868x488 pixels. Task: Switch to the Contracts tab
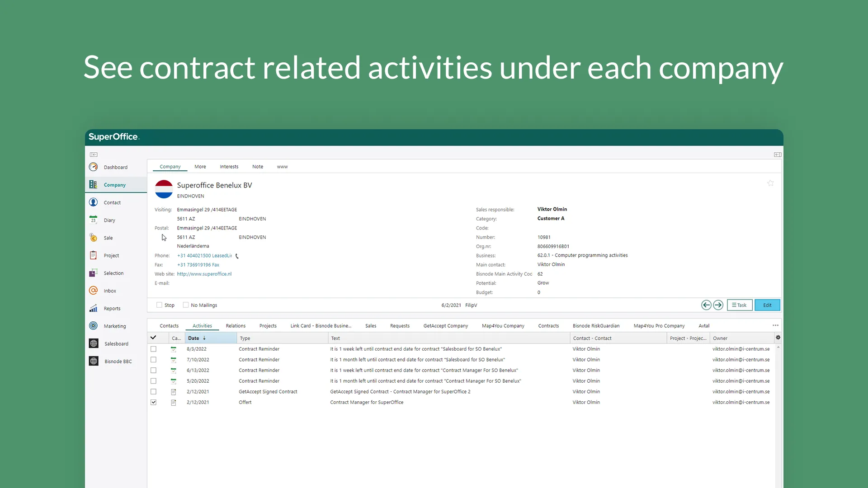pyautogui.click(x=548, y=326)
